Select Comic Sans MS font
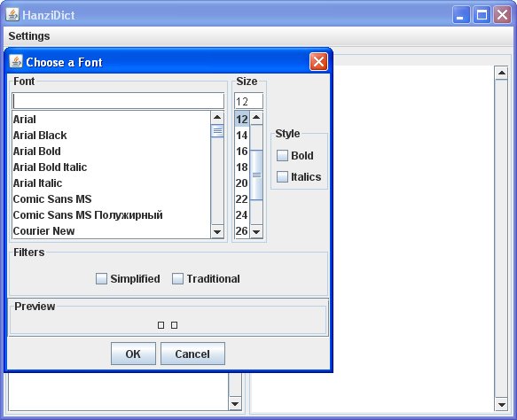The image size is (517, 420). coord(111,199)
